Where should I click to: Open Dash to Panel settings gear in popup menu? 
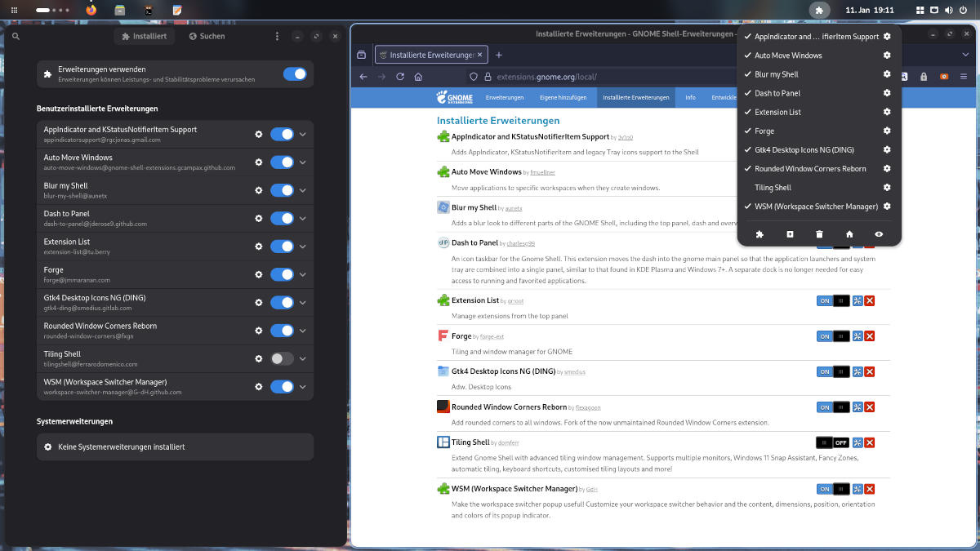tap(887, 93)
